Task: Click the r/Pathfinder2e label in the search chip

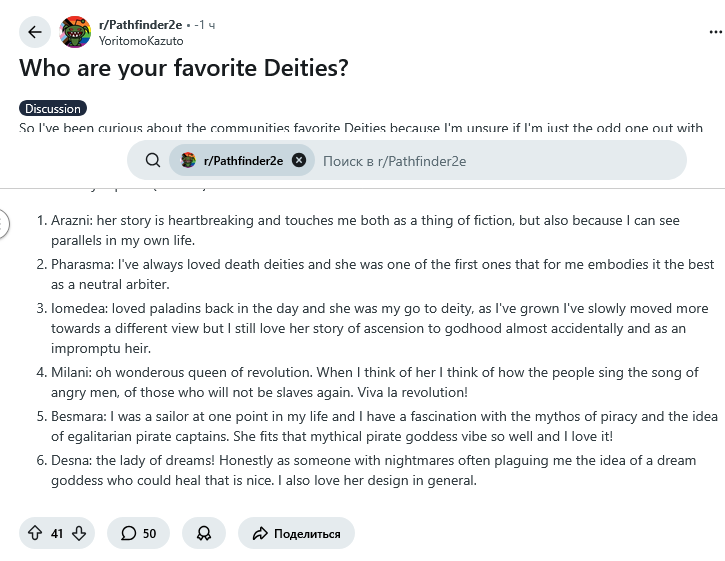Action: [243, 160]
